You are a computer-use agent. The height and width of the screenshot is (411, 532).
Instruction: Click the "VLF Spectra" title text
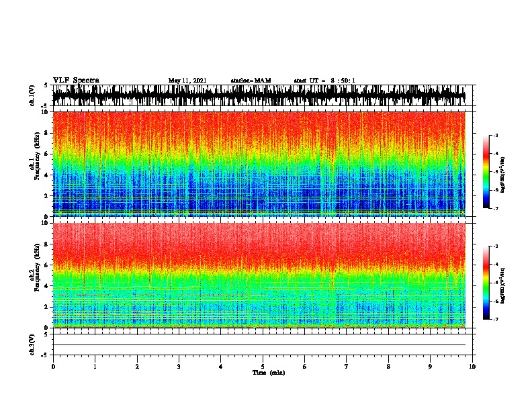[x=76, y=81]
